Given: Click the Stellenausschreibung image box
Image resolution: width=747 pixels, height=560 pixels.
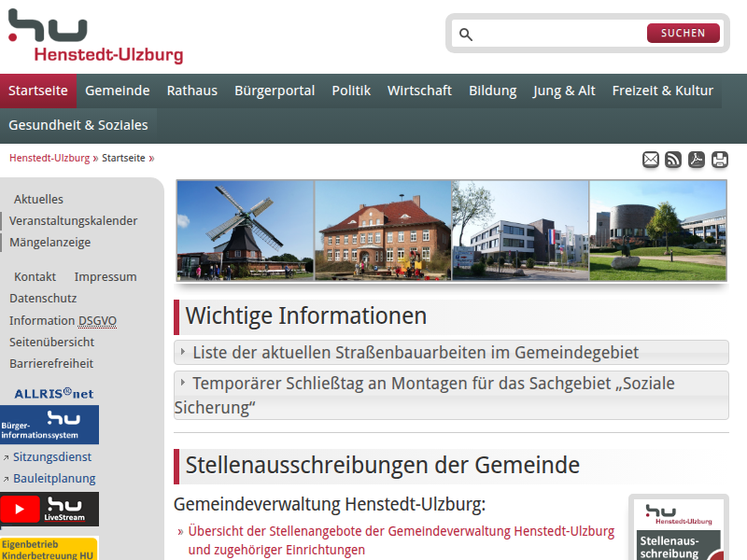Looking at the screenshot, I should coord(679,529).
